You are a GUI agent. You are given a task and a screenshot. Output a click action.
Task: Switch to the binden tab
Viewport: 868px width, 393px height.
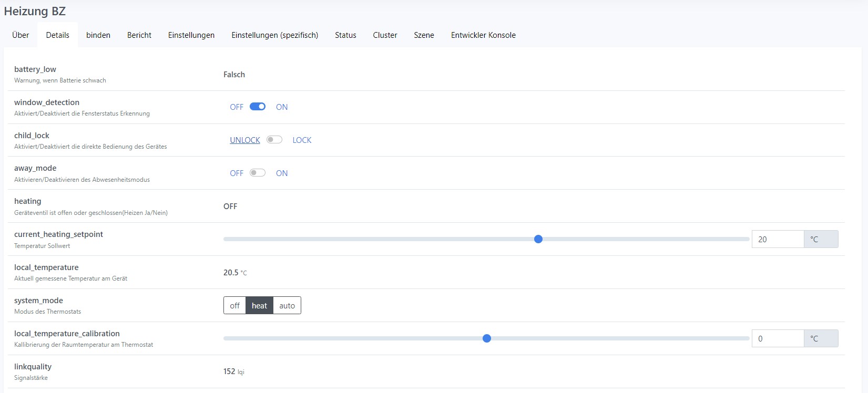click(x=98, y=35)
